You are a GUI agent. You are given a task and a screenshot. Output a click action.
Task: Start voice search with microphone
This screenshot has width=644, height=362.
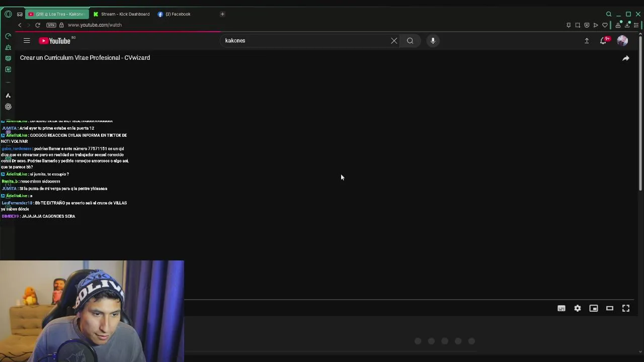[433, 41]
